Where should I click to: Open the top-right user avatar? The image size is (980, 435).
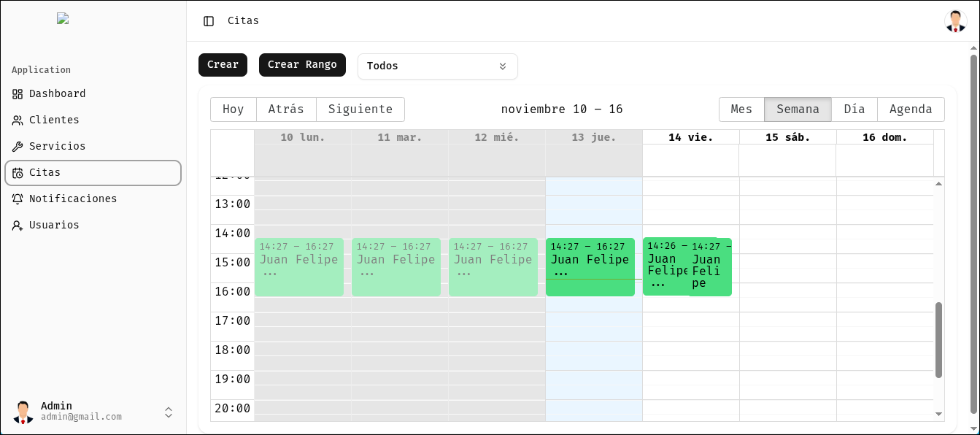(955, 21)
